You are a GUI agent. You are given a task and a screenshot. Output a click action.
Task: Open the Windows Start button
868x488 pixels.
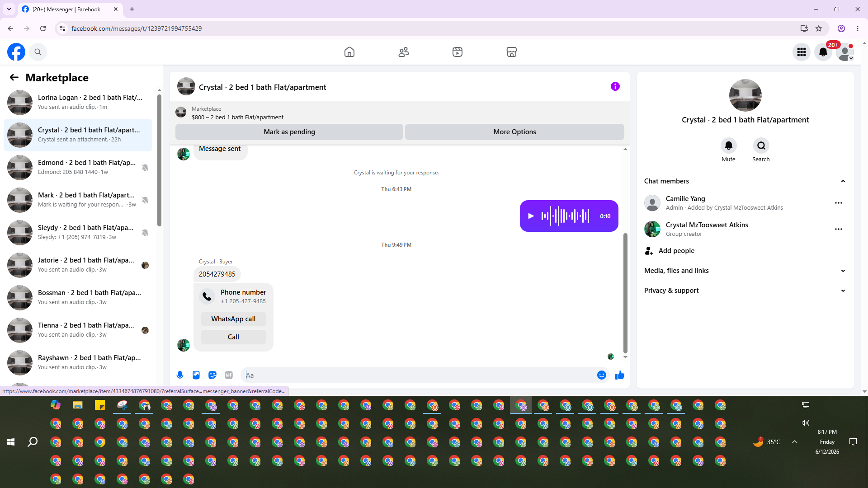pos(11,442)
